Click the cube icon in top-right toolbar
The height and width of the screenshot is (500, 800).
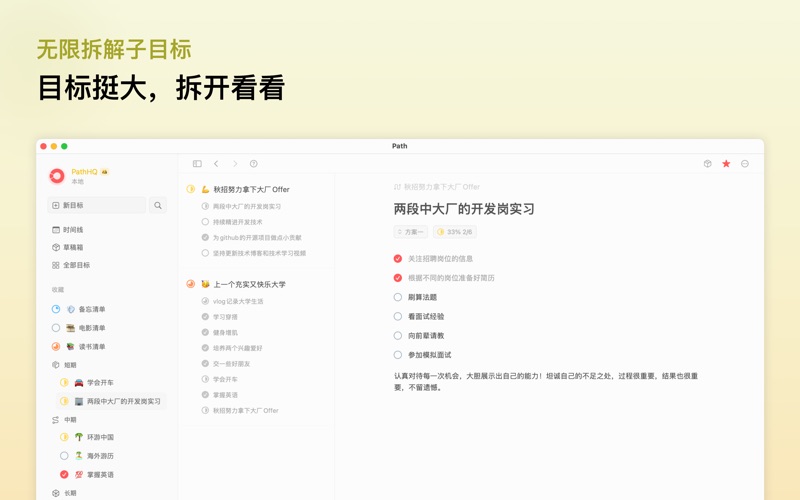707,164
